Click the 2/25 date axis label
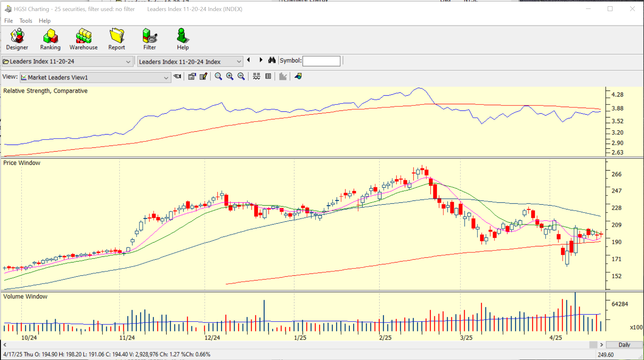 pyautogui.click(x=385, y=338)
